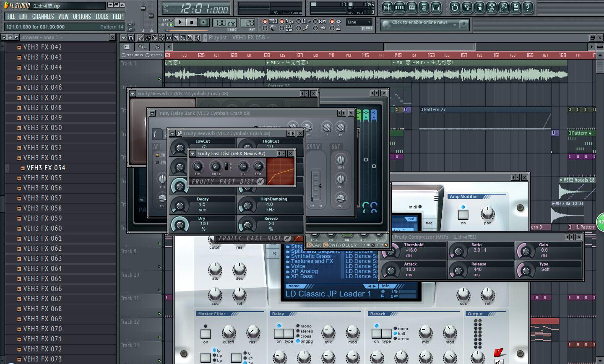The width and height of the screenshot is (604, 364).
Task: Select XP Bass category in Nexus
Action: (x=302, y=276)
